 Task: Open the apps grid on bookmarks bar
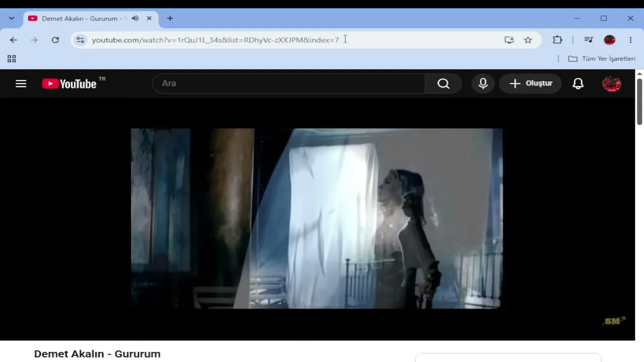point(12,59)
